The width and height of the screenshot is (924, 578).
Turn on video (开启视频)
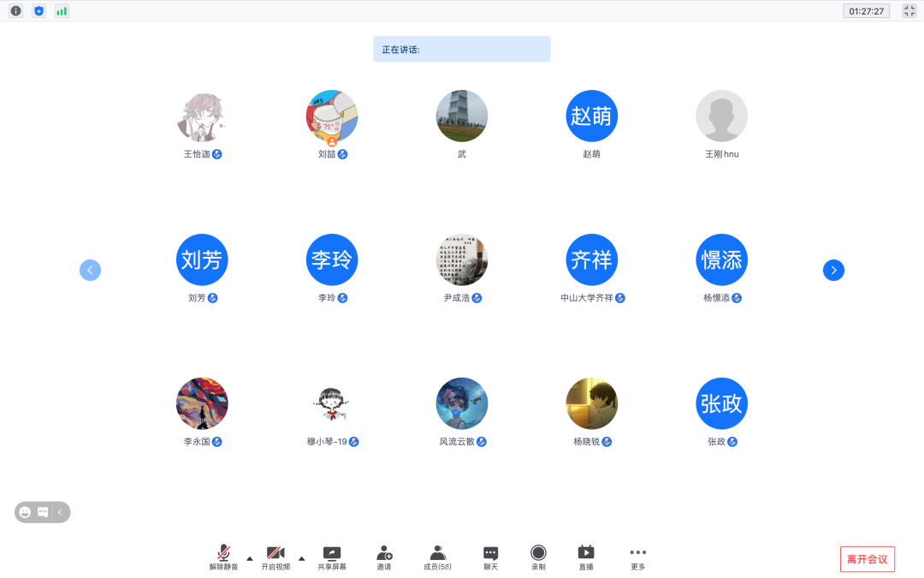[x=275, y=557]
